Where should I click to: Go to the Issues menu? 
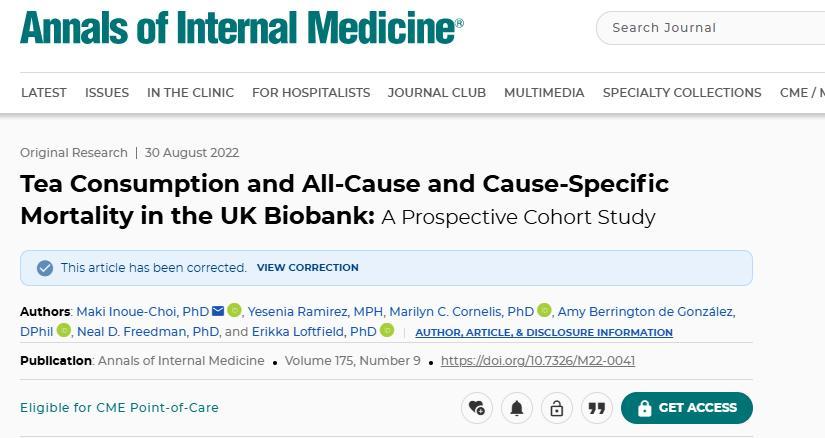tap(107, 92)
